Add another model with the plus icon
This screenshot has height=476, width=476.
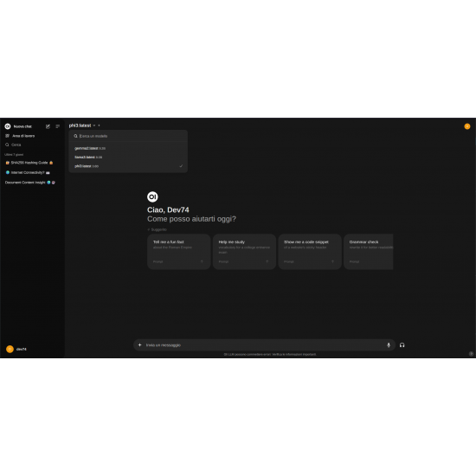99,125
